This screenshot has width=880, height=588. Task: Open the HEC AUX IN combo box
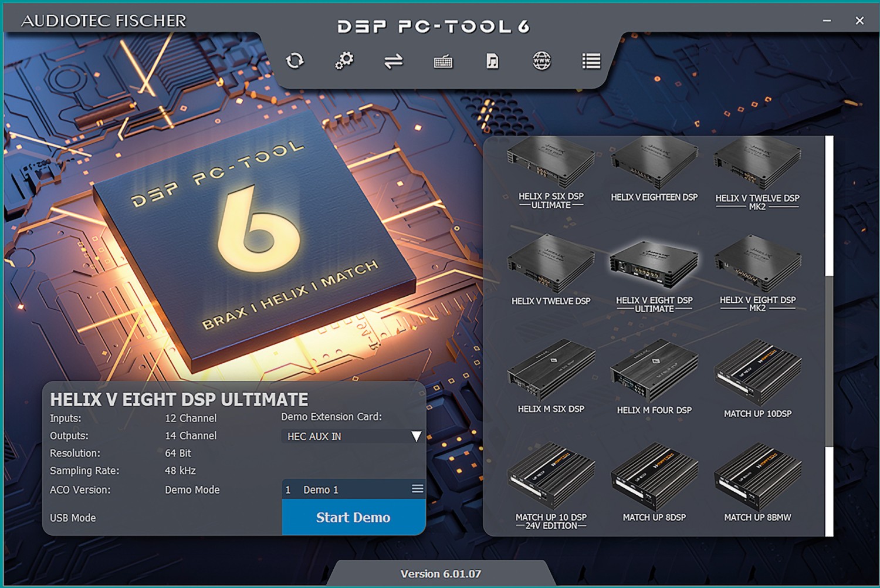352,436
